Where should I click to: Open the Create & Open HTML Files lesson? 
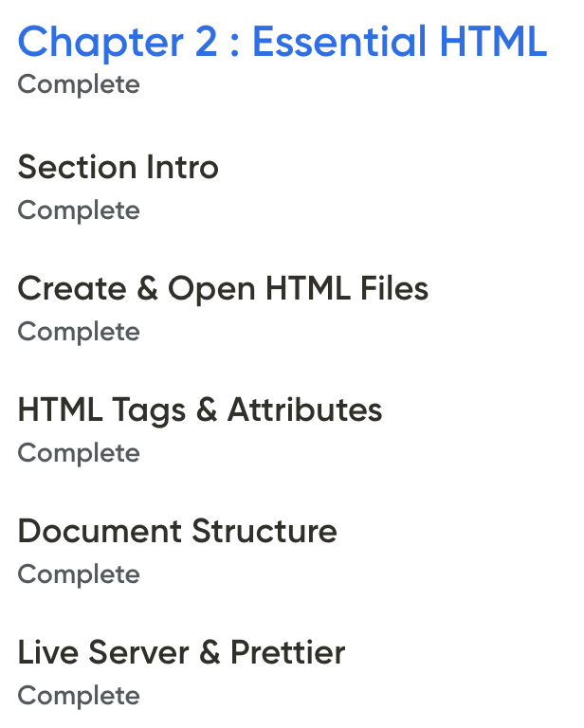pyautogui.click(x=223, y=289)
